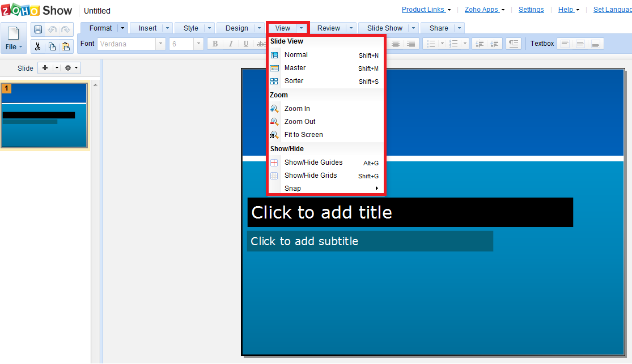632x364 pixels.
Task: Open the Verdana font dropdown
Action: coord(160,44)
